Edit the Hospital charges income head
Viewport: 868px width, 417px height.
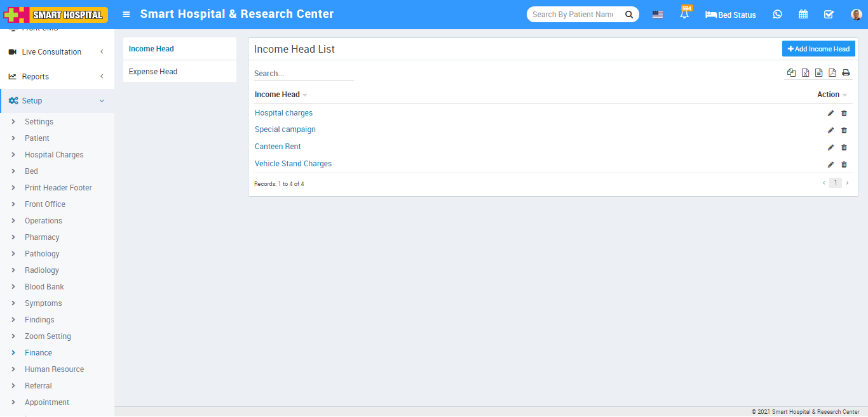[831, 114]
